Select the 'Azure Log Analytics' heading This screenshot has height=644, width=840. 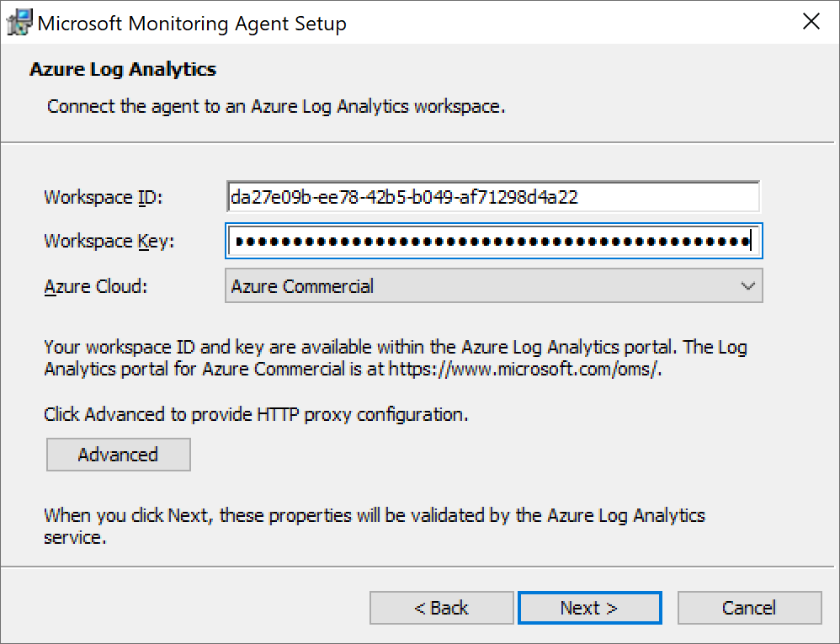pos(123,70)
